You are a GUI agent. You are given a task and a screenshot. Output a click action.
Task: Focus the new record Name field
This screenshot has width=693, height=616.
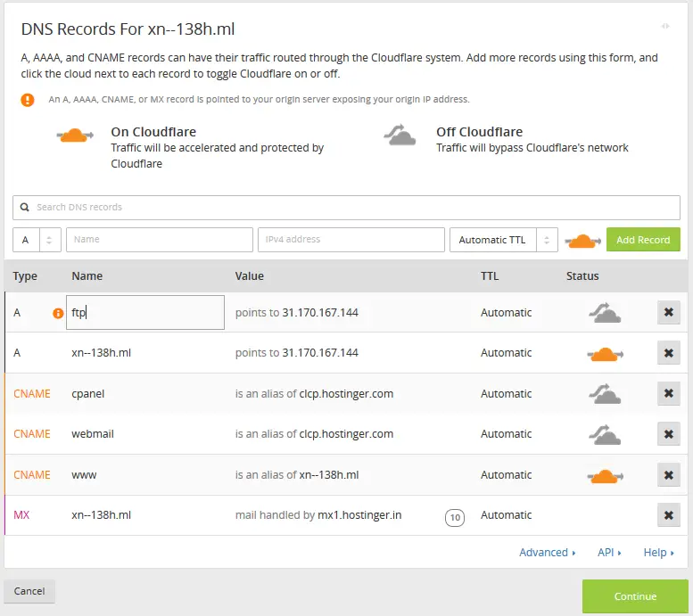point(160,240)
